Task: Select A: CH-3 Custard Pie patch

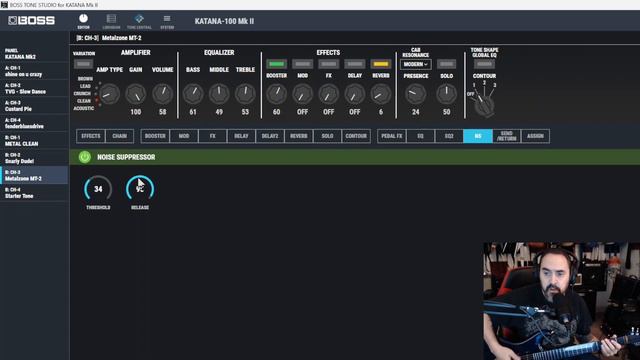Action: tap(34, 106)
